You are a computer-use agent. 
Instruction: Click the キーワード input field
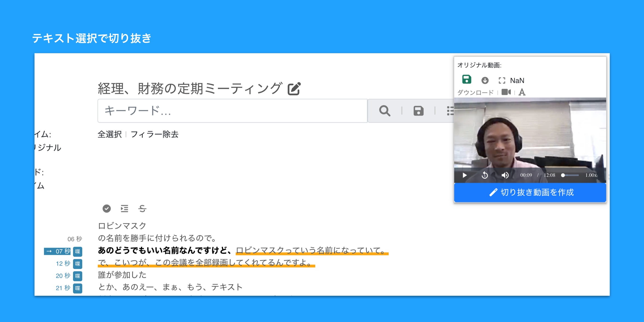click(x=232, y=110)
